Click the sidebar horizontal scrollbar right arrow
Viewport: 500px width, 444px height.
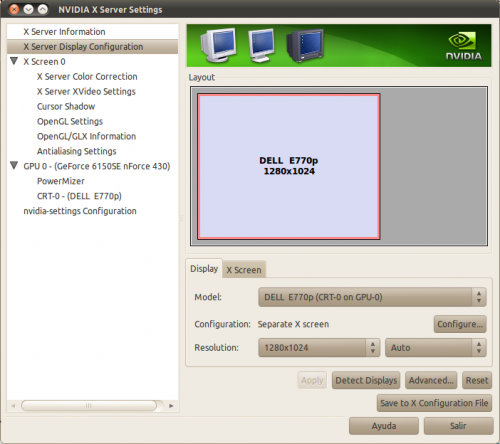pos(171,406)
